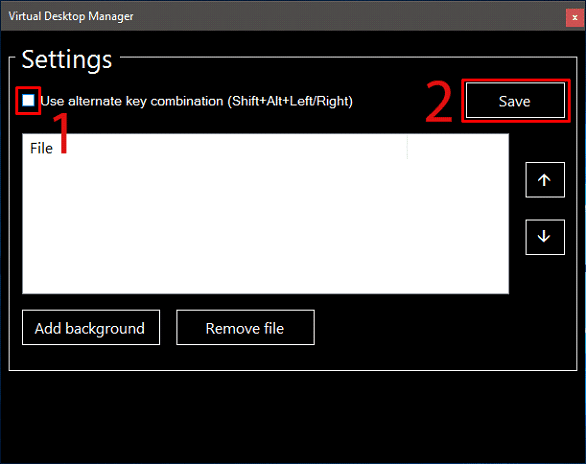
Task: Click the empty black area below the Settings frame
Action: tap(293, 417)
